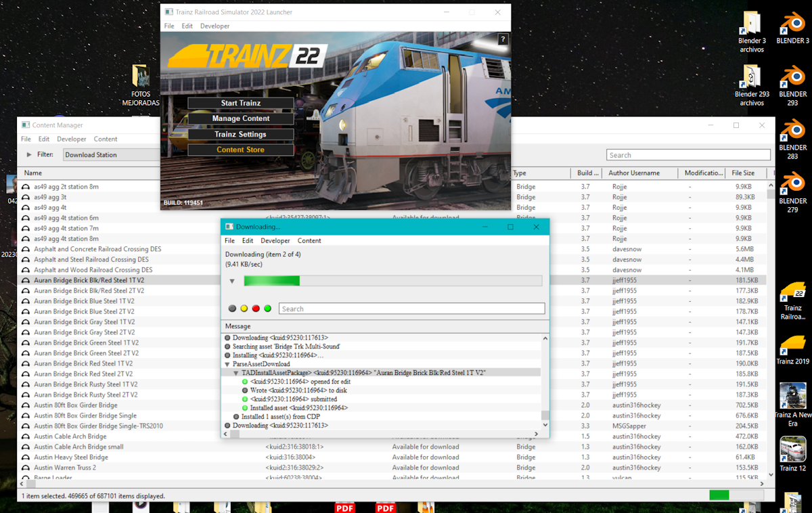Click the green status dot beside 'Installed asset' message
The width and height of the screenshot is (812, 513).
pos(245,408)
